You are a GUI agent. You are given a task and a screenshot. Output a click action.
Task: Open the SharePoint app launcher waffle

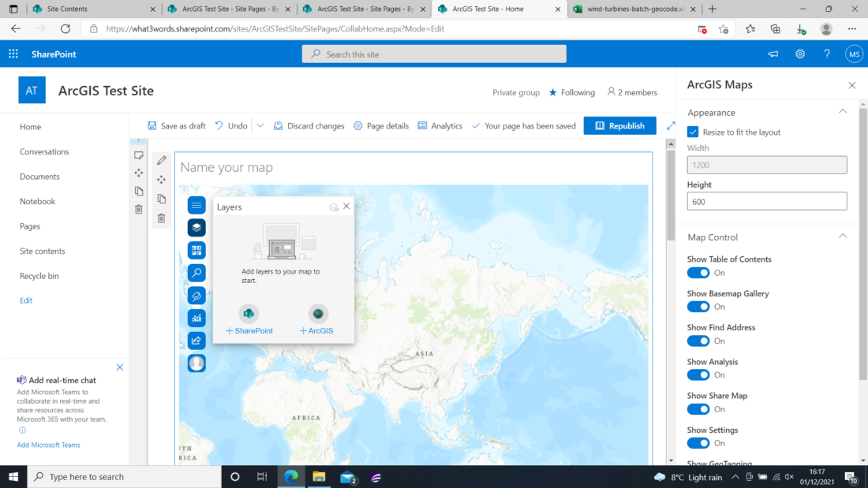coord(13,54)
